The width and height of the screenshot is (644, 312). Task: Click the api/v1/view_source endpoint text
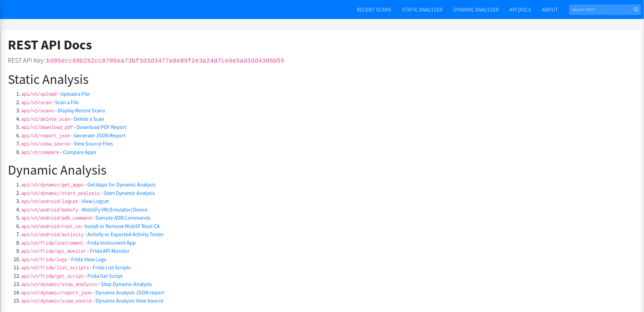pos(46,144)
